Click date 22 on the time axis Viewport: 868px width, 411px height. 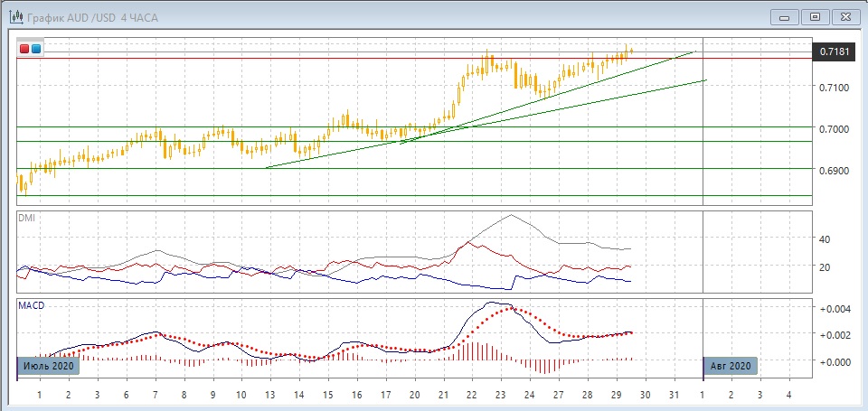(x=472, y=396)
